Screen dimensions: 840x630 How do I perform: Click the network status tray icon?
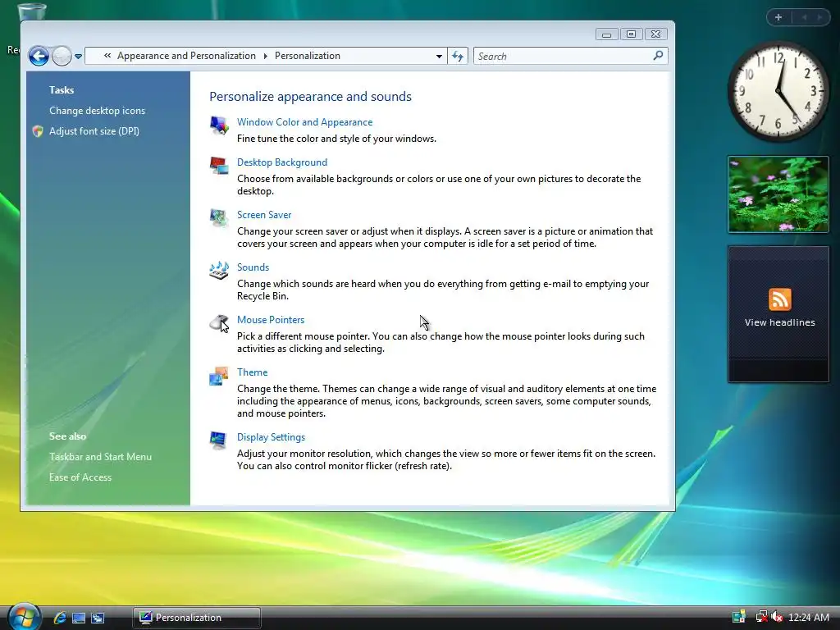click(761, 617)
